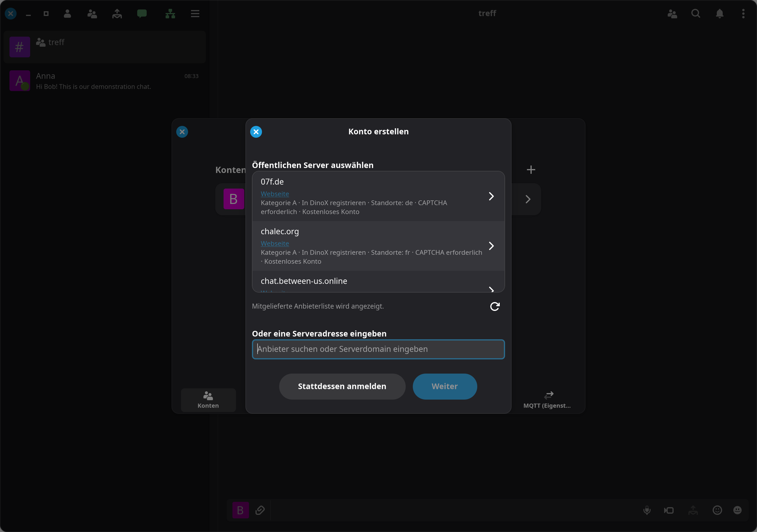
Task: Open the Anna conversation
Action: [x=104, y=81]
